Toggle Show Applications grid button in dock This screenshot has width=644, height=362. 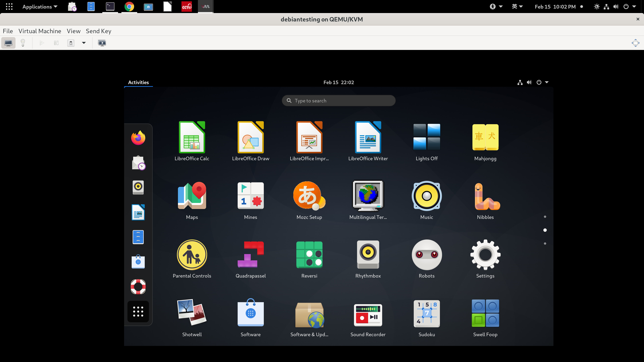coord(138,312)
